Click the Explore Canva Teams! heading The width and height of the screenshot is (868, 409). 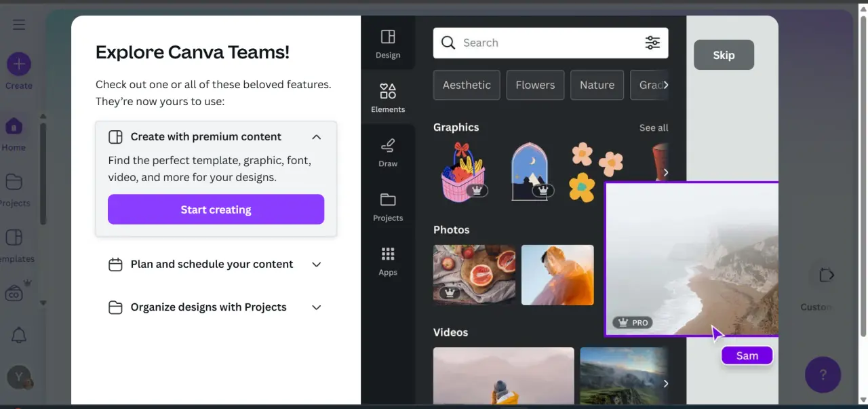click(x=193, y=52)
